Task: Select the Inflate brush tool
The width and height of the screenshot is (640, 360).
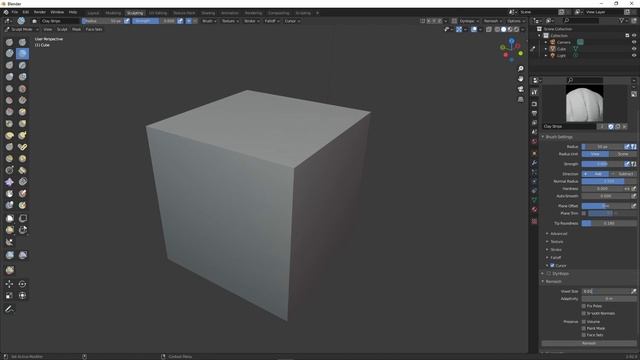Action: click(x=9, y=77)
